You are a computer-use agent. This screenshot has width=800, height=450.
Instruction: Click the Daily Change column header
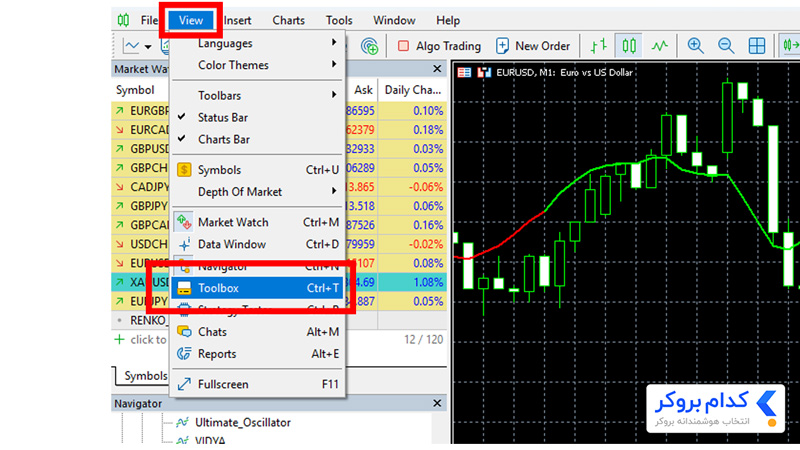[x=412, y=90]
